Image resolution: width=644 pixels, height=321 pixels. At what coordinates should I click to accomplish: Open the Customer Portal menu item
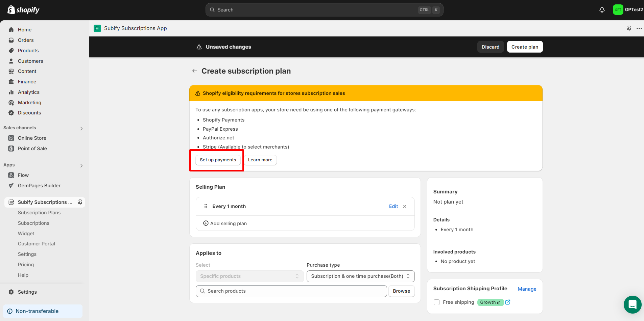36,243
